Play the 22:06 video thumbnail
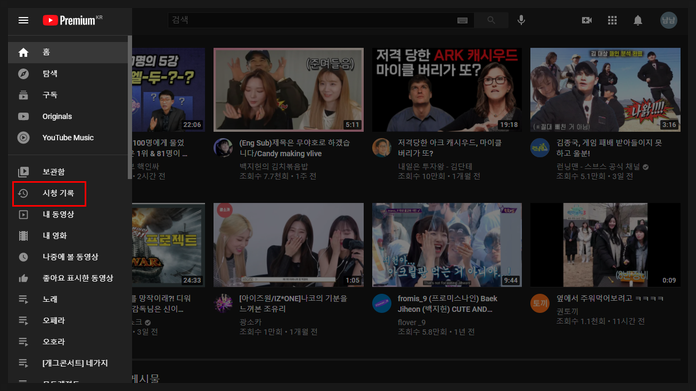This screenshot has height=391, width=696. coord(168,90)
